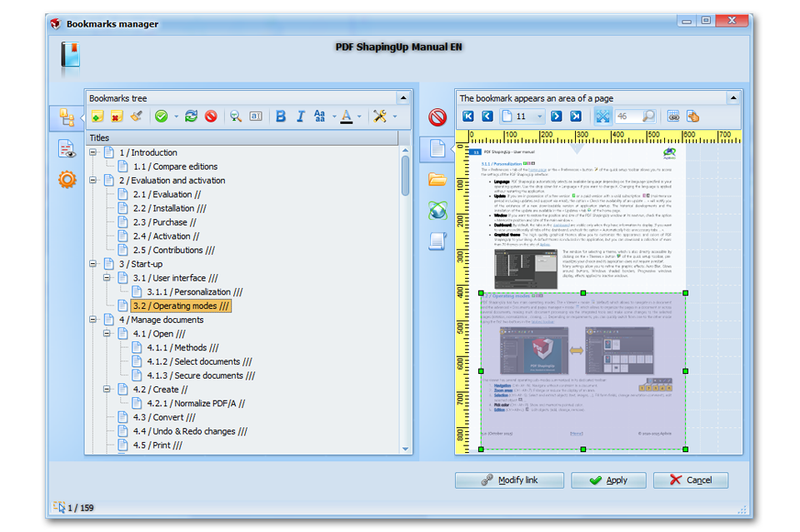This screenshot has height=532, width=800.
Task: Toggle Italic formatting for the bookmark
Action: pos(301,117)
